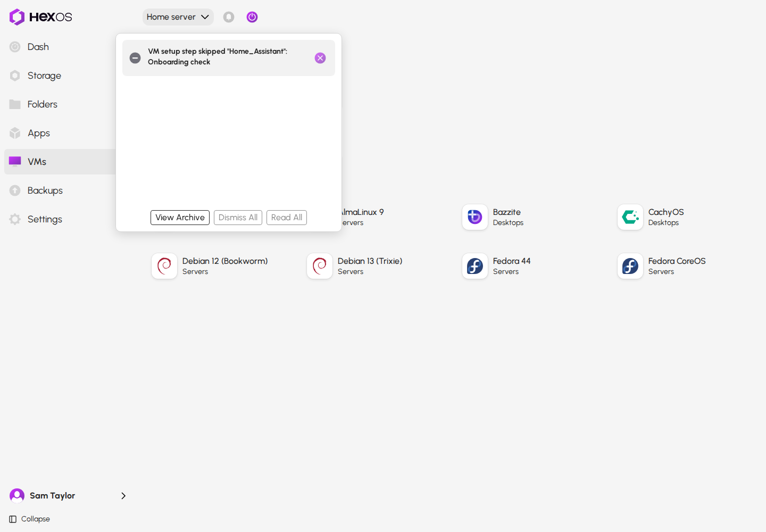Click the "Debian 13 (Trixie)" name text

tap(370, 261)
